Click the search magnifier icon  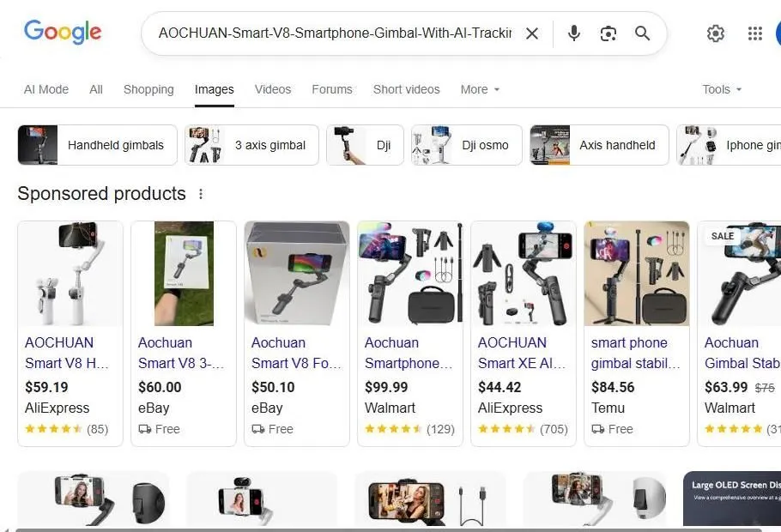pos(642,33)
